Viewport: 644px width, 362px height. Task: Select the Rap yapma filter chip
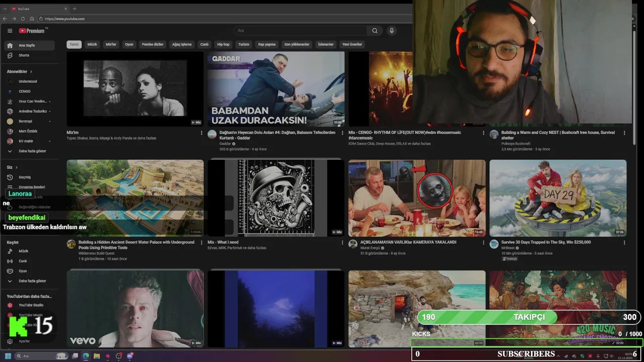(267, 44)
